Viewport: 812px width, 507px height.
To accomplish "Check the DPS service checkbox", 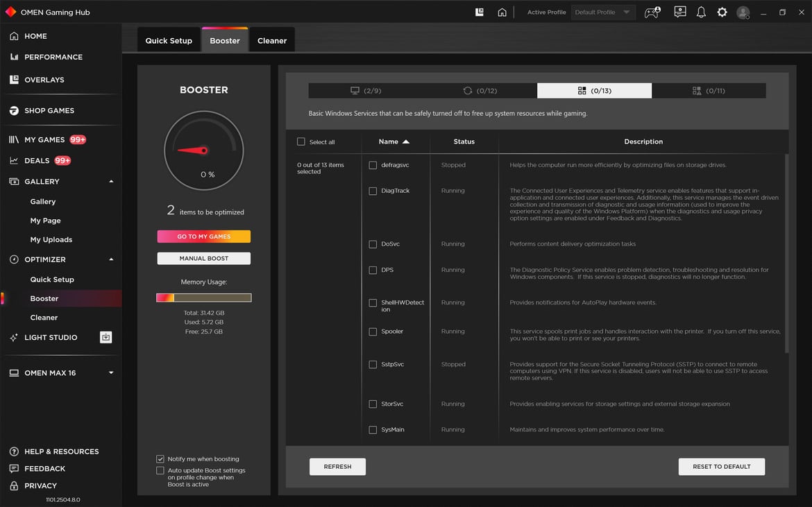I will coord(373,270).
